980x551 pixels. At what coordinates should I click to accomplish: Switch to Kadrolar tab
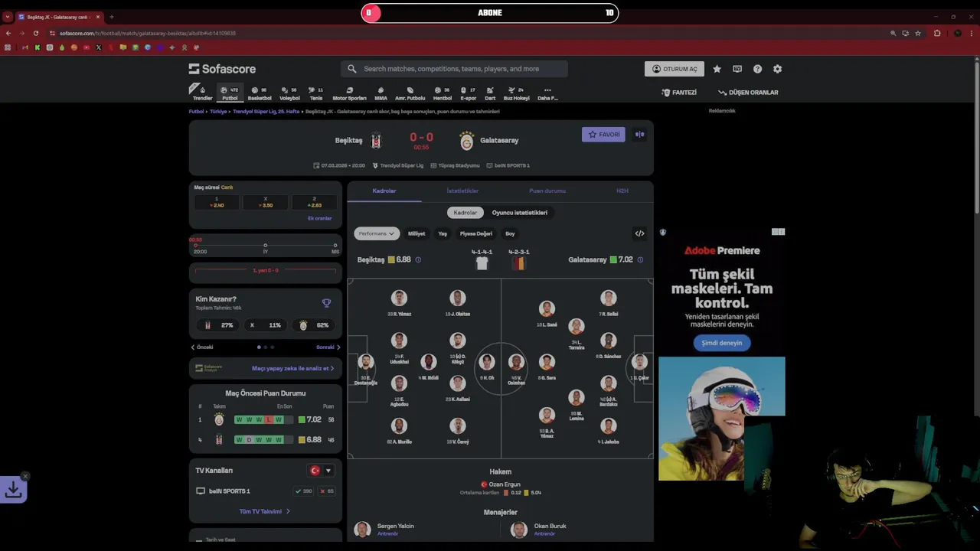click(384, 191)
